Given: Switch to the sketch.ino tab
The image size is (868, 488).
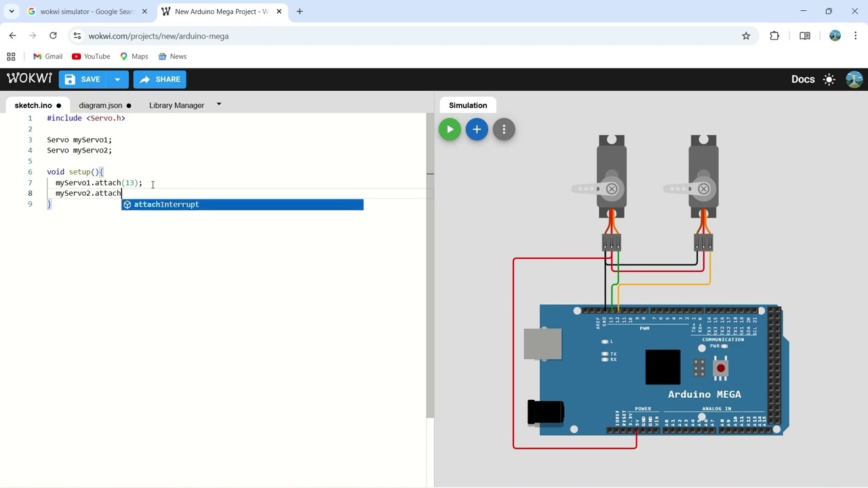Looking at the screenshot, I should click(x=37, y=105).
